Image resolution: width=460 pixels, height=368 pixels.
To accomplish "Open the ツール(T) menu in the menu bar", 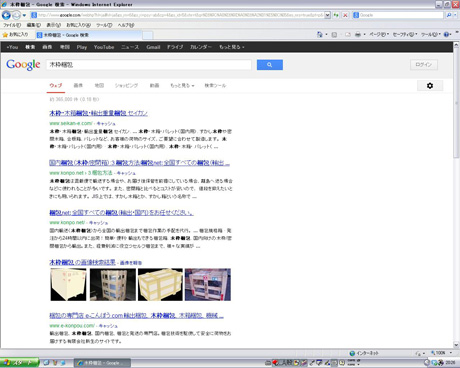I will [x=104, y=25].
